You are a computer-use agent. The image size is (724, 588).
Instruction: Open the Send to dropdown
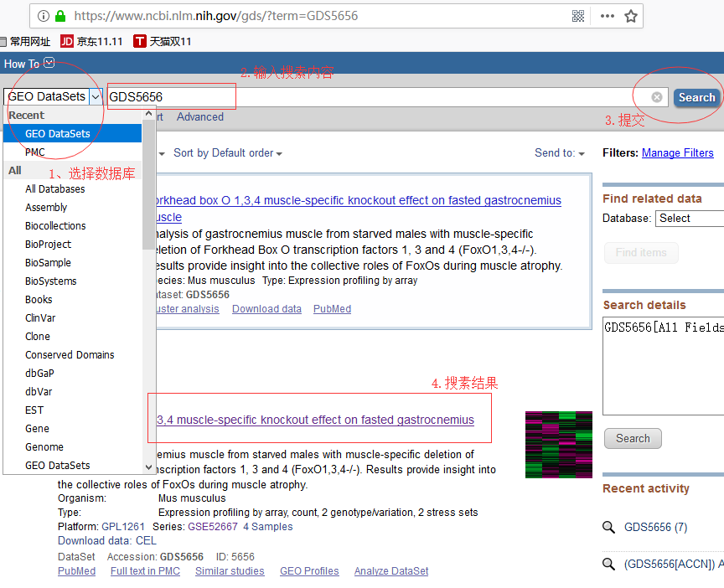point(560,152)
